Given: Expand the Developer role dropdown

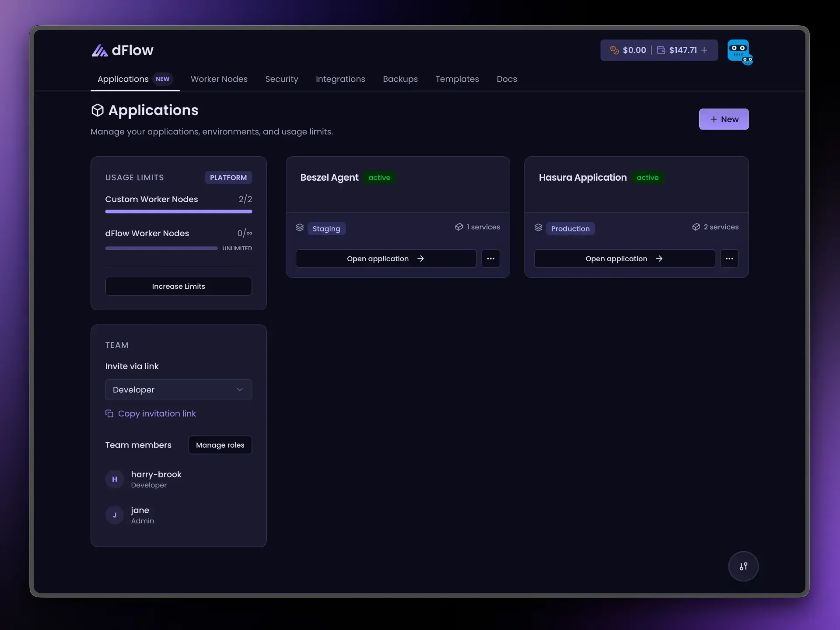Looking at the screenshot, I should (x=178, y=389).
